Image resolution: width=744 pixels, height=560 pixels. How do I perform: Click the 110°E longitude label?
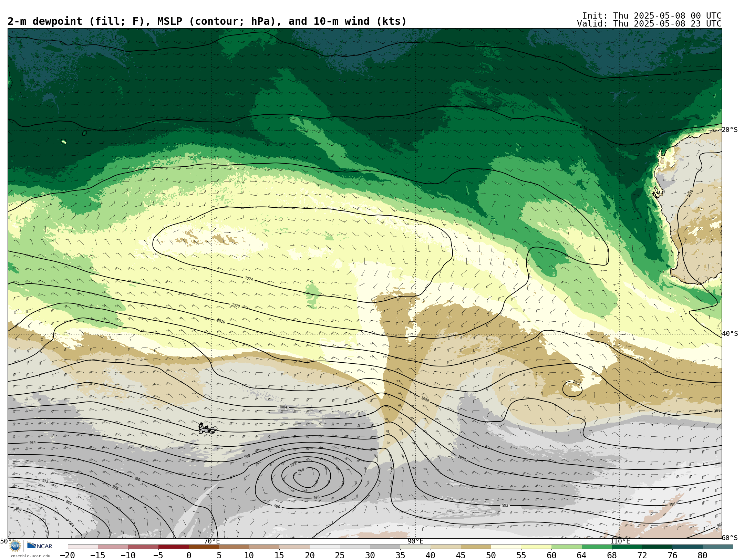click(x=620, y=541)
